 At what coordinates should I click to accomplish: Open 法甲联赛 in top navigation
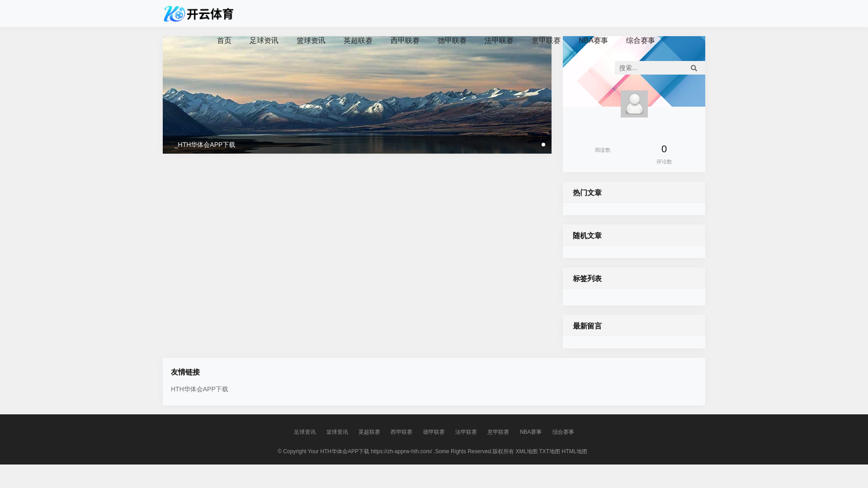click(499, 41)
